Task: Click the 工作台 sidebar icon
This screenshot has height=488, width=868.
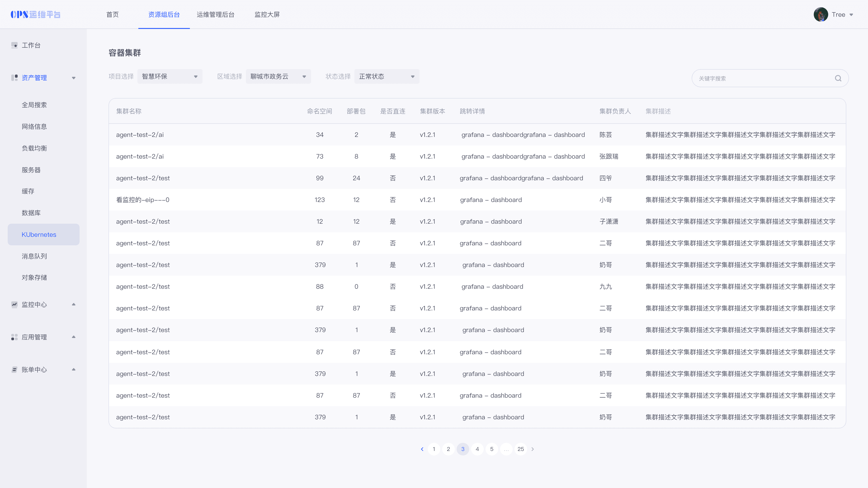Action: click(14, 45)
